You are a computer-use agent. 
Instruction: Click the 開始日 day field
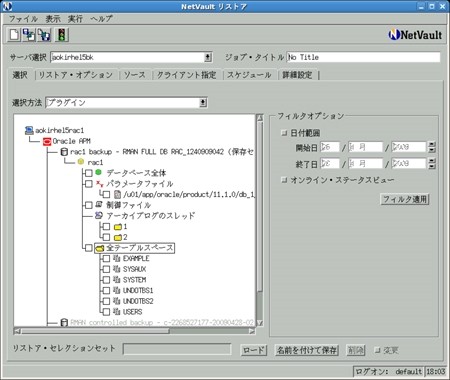click(330, 147)
